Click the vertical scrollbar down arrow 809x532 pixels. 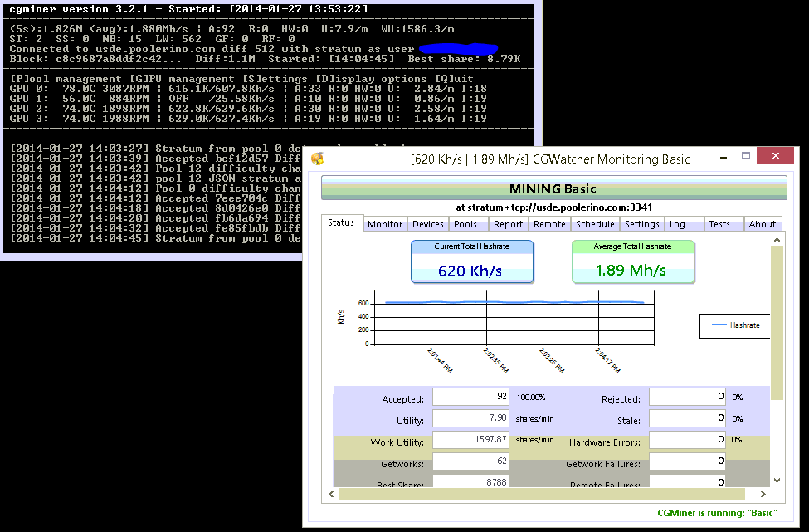pyautogui.click(x=777, y=481)
